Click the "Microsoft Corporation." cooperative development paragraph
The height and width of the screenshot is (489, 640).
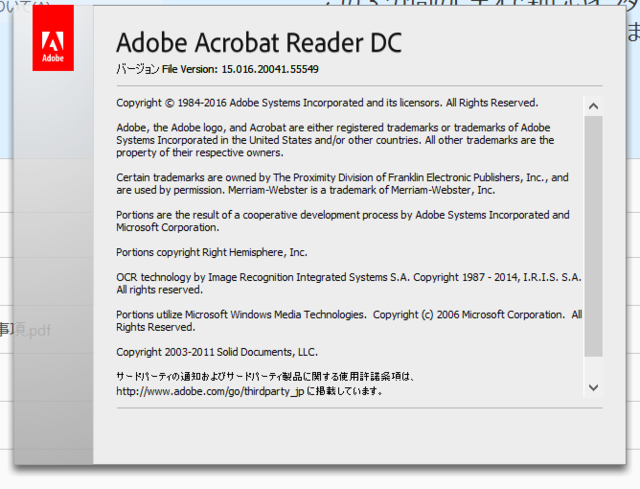[342, 221]
